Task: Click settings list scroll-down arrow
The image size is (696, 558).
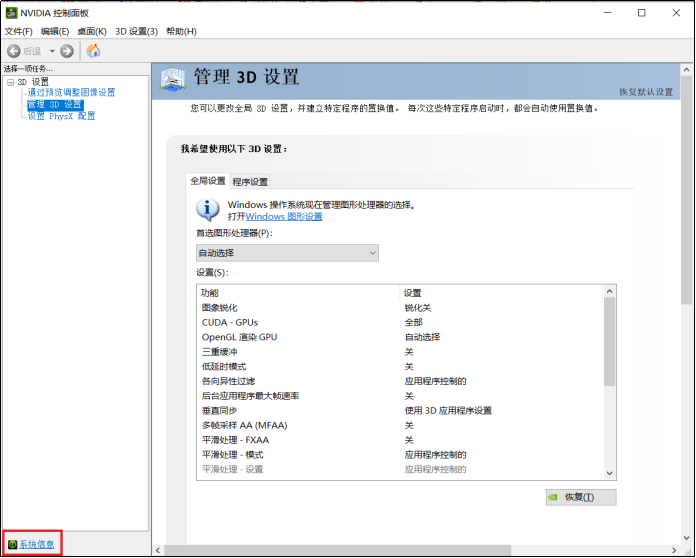Action: pos(609,473)
